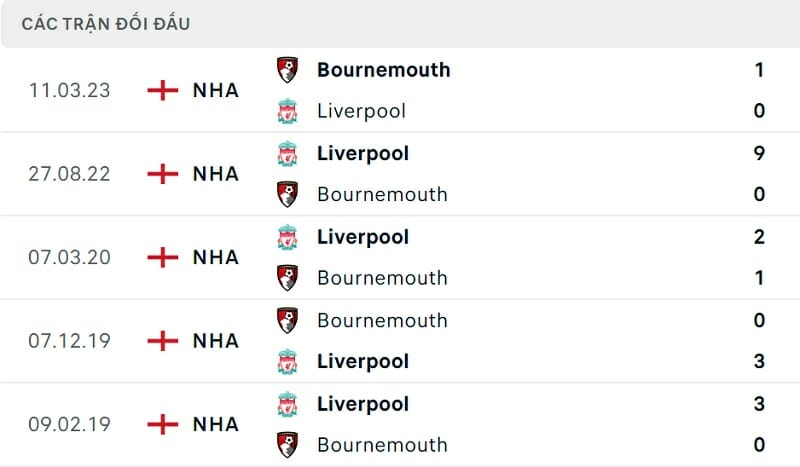The image size is (800, 467).
Task: Select the NHA league label for 27.08.22
Action: pos(216,174)
